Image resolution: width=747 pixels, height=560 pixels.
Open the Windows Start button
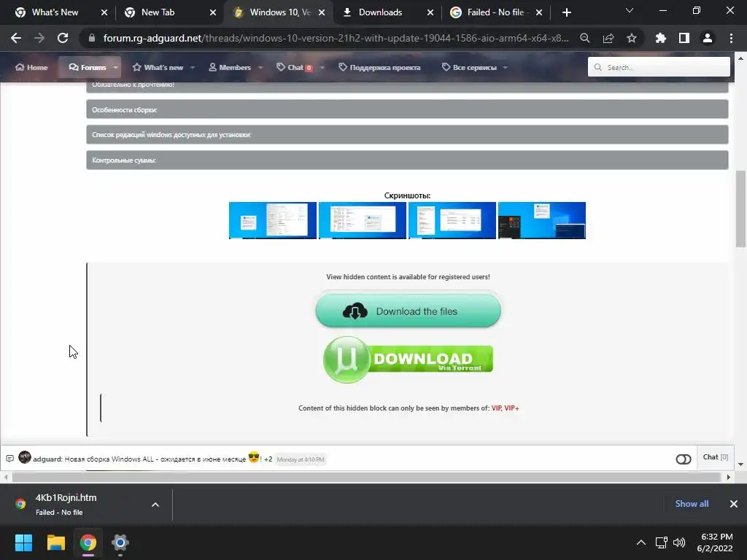pos(23,542)
